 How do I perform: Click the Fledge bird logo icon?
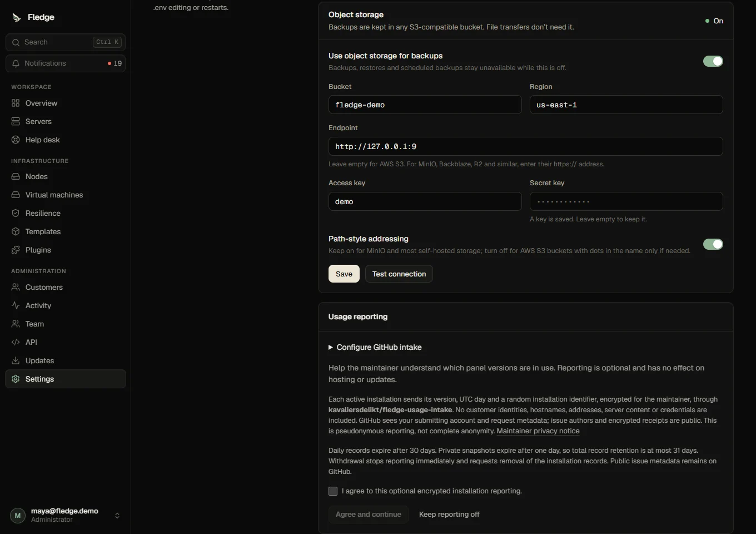tap(16, 18)
